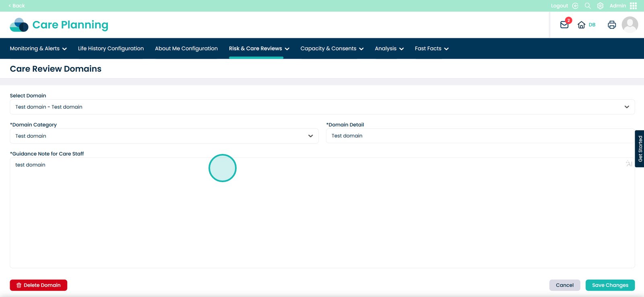The height and width of the screenshot is (297, 644).
Task: Open the mail inbox icon with badge
Action: click(x=564, y=25)
